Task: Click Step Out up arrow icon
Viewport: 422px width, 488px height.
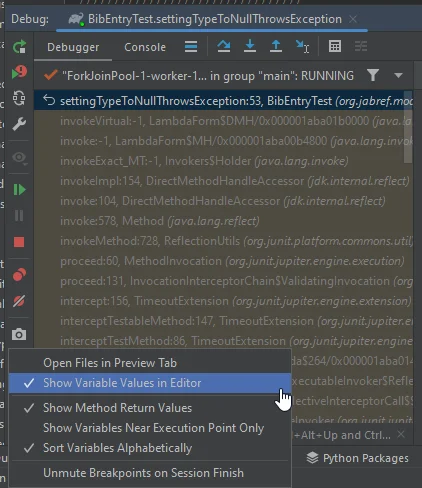Action: click(x=276, y=46)
